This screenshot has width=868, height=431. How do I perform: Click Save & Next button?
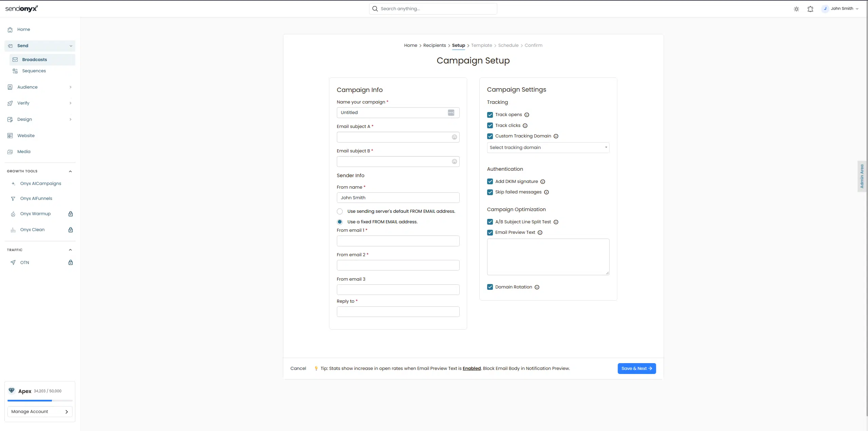[x=637, y=369]
